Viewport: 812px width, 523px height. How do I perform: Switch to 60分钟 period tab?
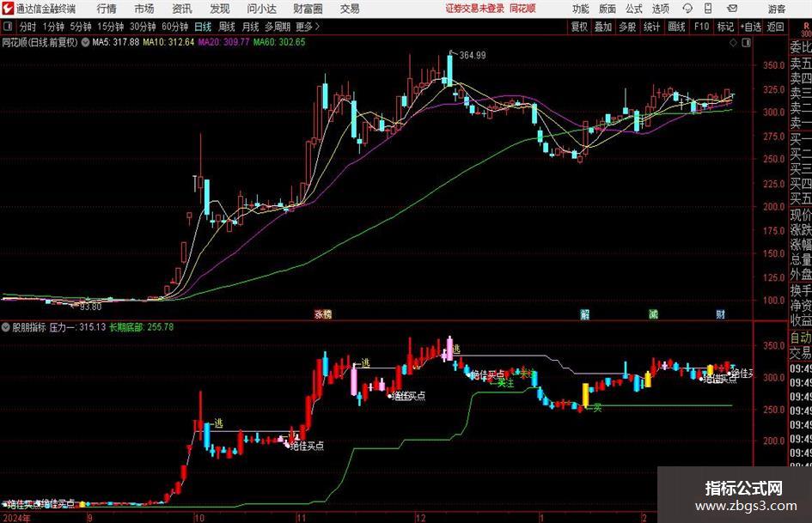(x=174, y=27)
